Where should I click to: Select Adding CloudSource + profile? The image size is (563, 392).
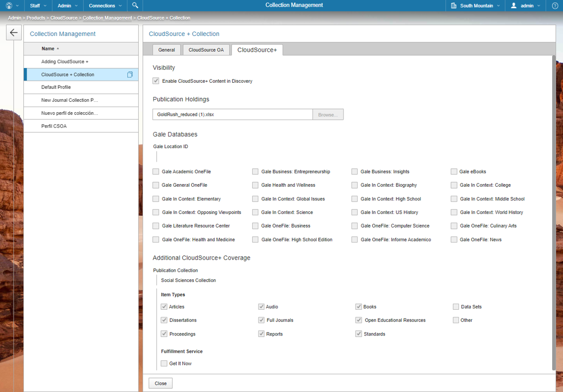tap(81, 62)
